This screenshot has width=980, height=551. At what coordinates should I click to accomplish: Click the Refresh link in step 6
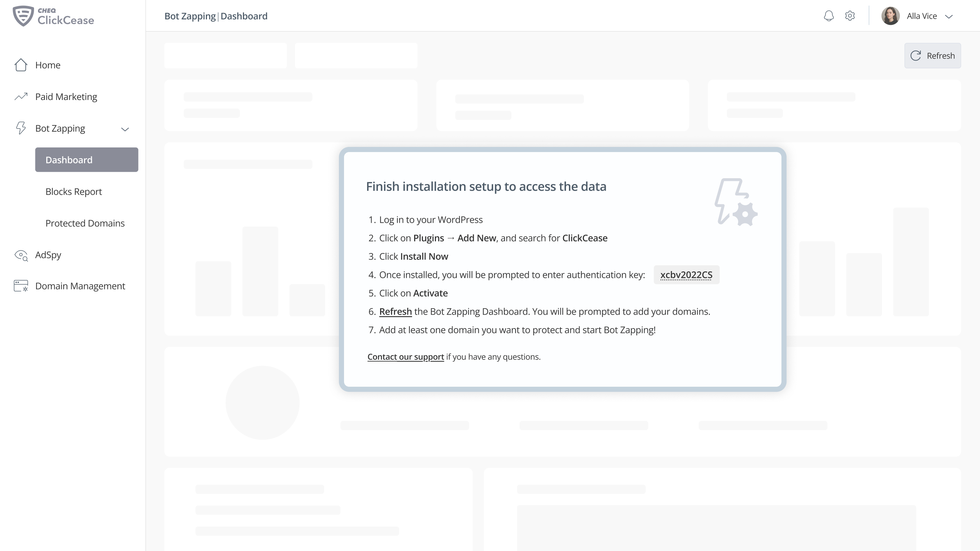click(x=395, y=312)
